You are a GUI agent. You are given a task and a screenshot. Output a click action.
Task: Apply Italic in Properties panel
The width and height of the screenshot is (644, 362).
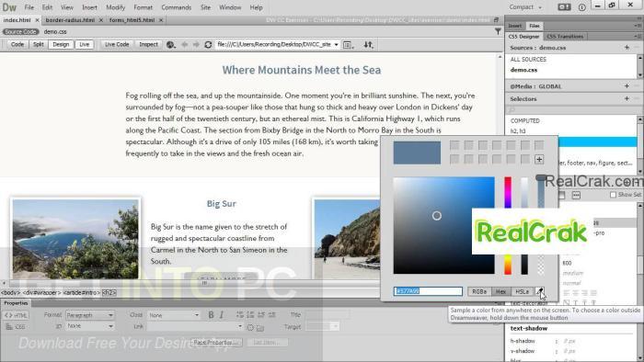tap(222, 315)
